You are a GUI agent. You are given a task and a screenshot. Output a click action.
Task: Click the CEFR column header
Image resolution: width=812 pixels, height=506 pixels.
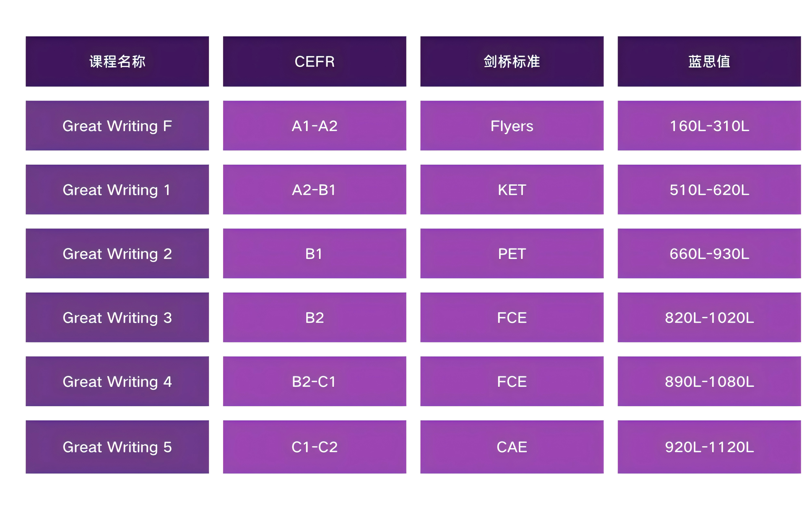tap(314, 61)
